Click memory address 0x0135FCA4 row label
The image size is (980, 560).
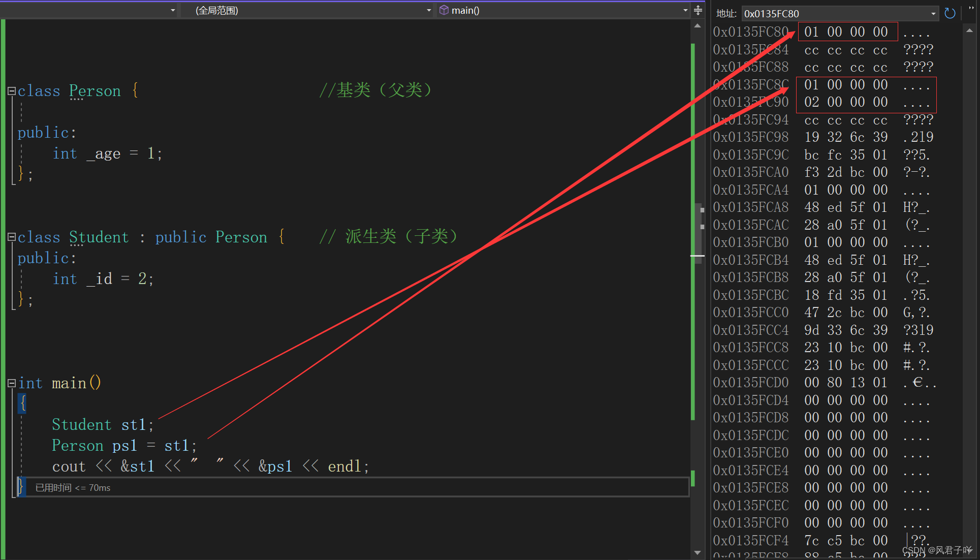750,190
